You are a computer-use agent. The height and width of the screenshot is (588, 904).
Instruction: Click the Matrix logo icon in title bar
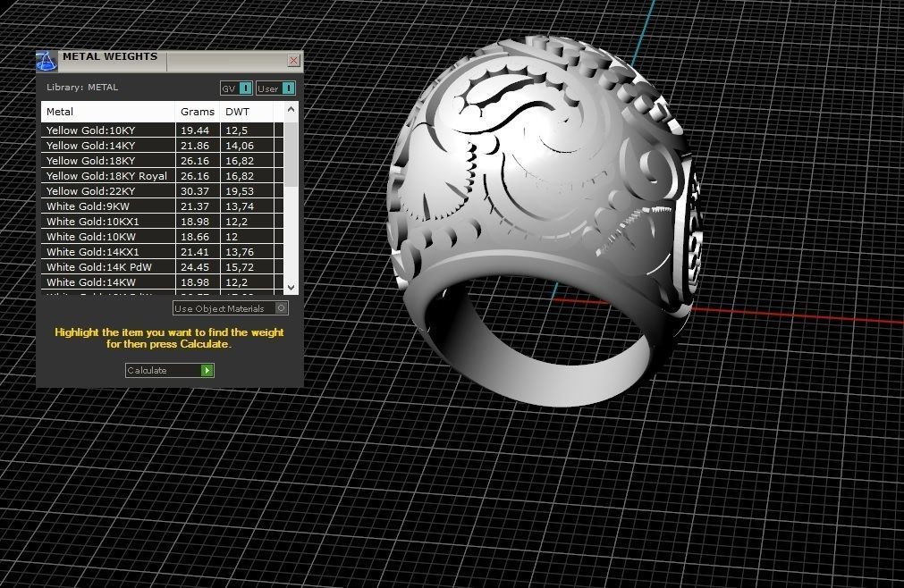pyautogui.click(x=46, y=61)
